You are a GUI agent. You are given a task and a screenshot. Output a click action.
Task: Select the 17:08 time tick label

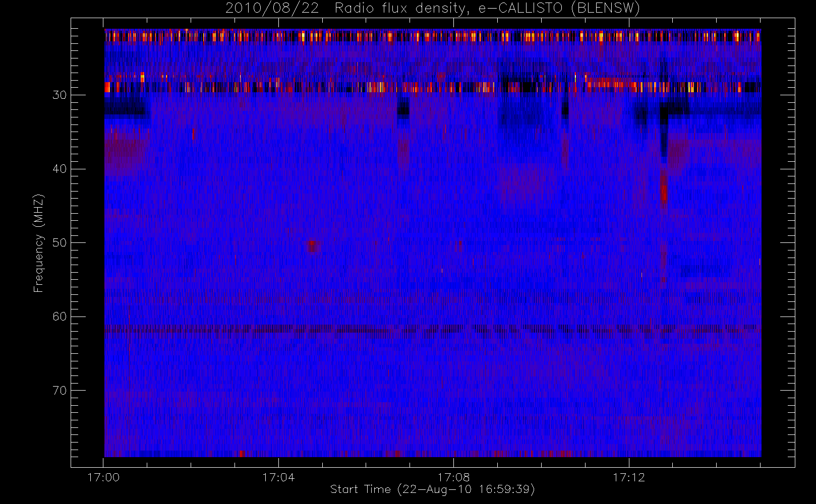(x=453, y=477)
